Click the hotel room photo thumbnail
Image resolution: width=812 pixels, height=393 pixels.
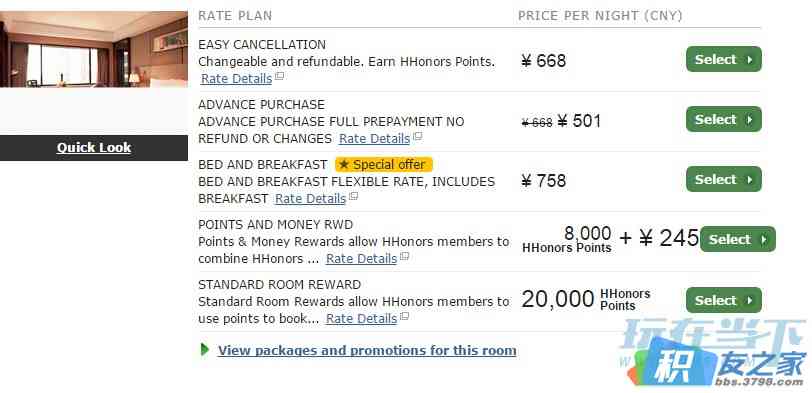(94, 49)
